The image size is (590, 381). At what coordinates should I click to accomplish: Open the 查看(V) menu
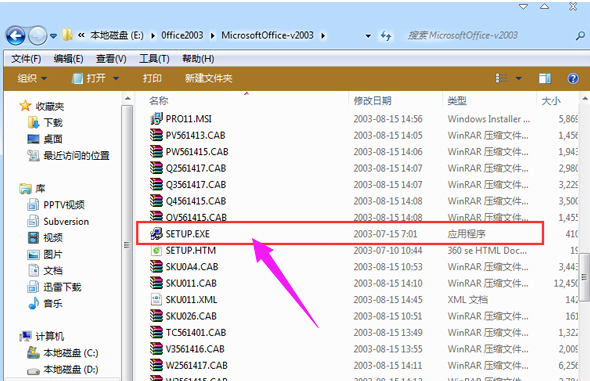[111, 59]
